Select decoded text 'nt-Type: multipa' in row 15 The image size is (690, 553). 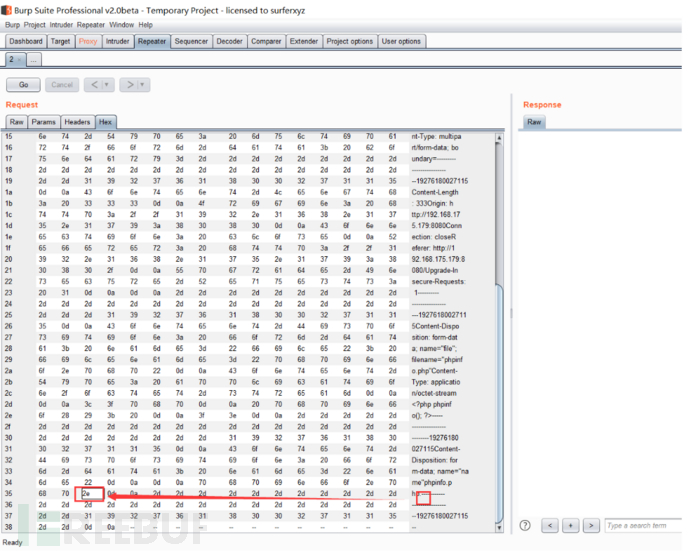436,136
